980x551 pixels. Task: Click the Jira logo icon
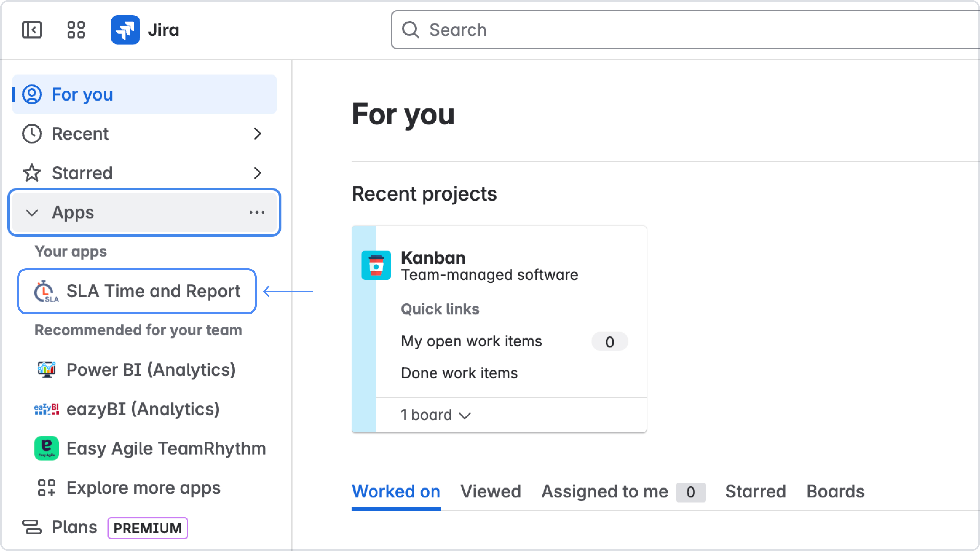[125, 30]
